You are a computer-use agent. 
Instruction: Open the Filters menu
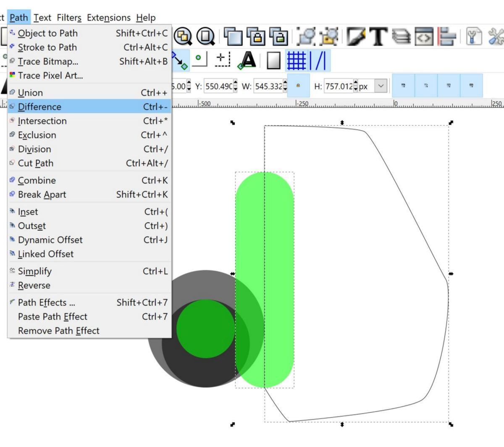click(69, 18)
